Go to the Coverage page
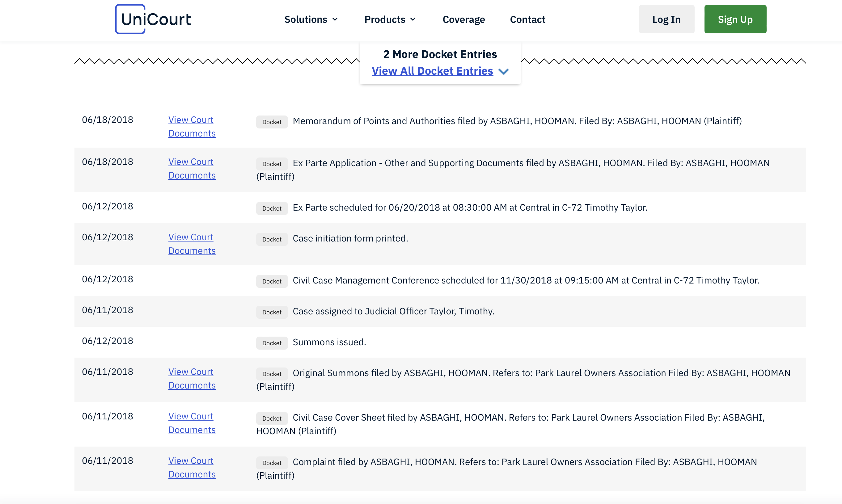The height and width of the screenshot is (504, 842). click(463, 19)
